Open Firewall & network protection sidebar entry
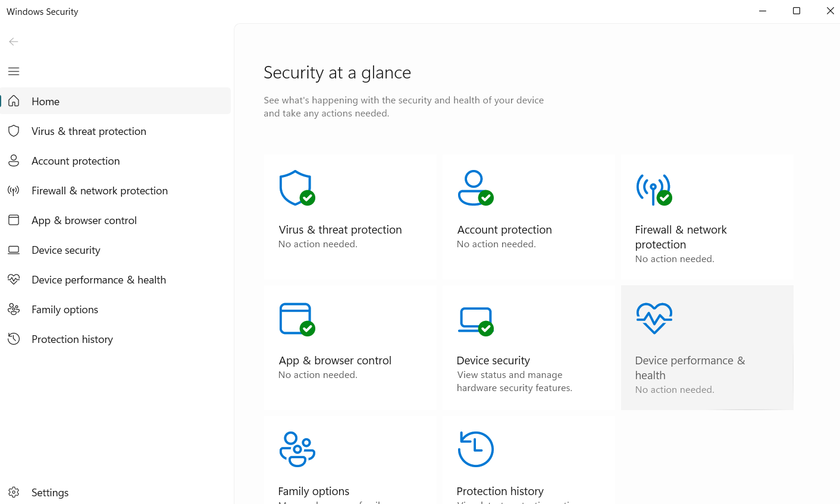Screen dimensions: 840x504 (x=99, y=190)
